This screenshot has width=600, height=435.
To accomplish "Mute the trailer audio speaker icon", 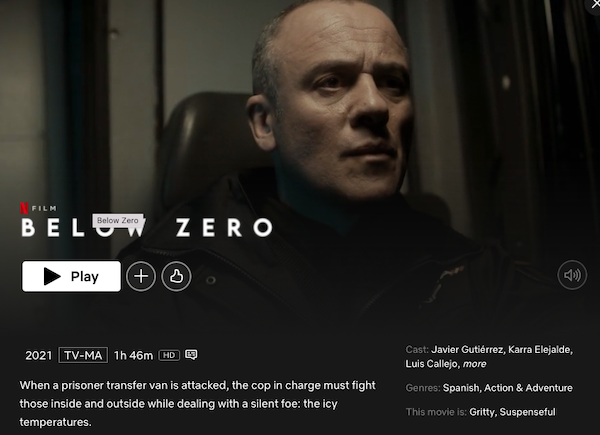I will click(572, 275).
